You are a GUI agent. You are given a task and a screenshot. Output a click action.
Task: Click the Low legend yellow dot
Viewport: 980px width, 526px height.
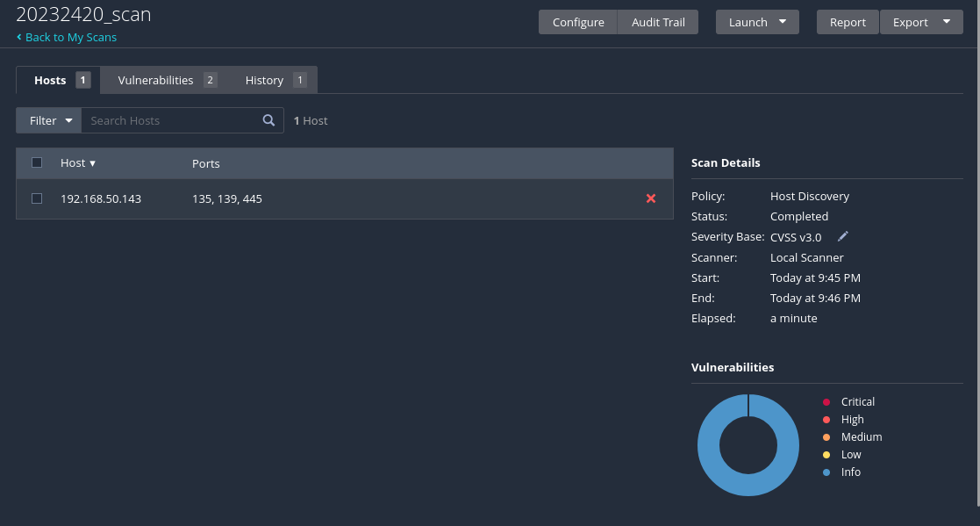826,455
